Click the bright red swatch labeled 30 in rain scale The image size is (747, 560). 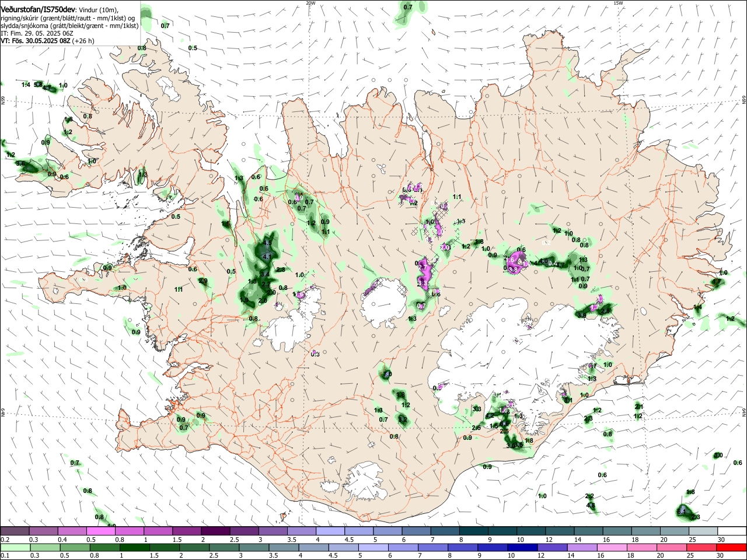pyautogui.click(x=731, y=547)
